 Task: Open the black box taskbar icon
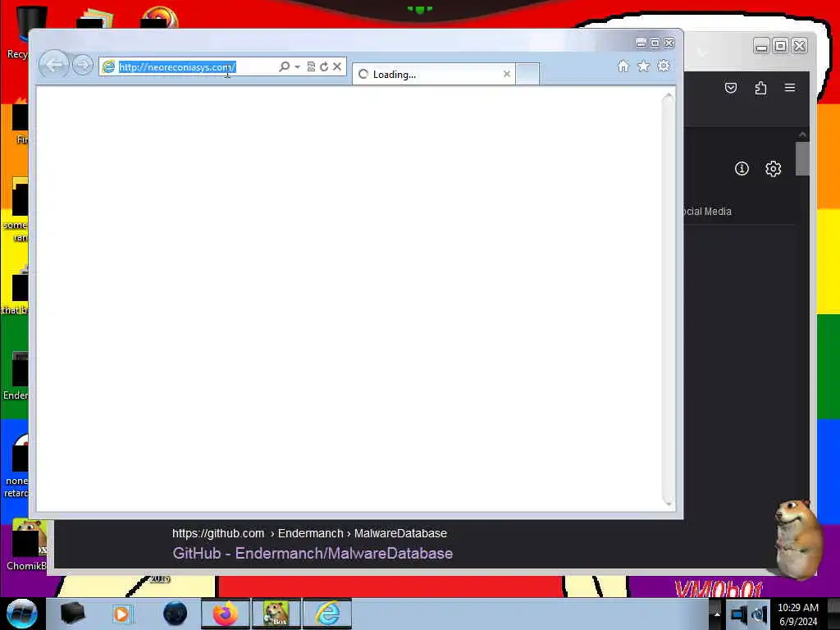(x=72, y=614)
